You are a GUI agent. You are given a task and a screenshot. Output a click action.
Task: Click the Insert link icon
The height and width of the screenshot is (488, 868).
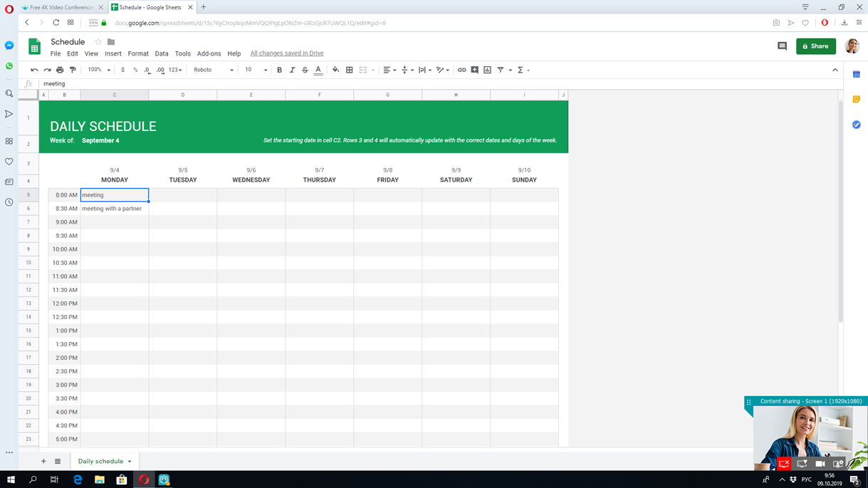click(461, 70)
